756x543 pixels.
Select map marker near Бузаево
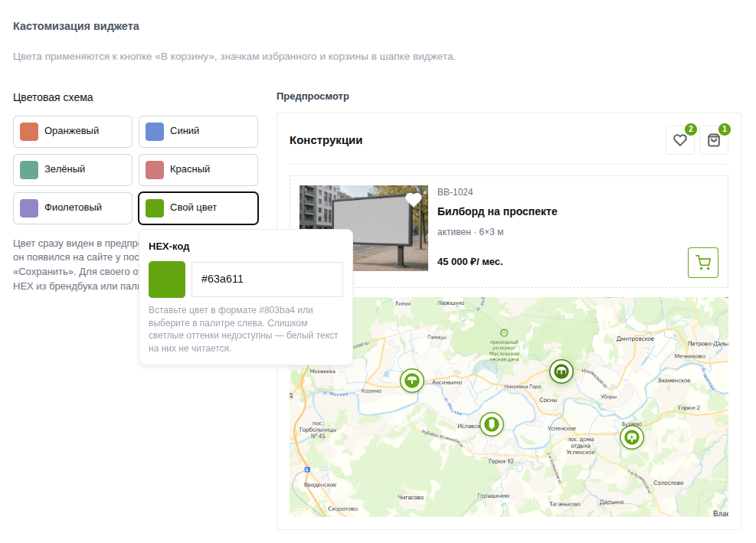632,437
